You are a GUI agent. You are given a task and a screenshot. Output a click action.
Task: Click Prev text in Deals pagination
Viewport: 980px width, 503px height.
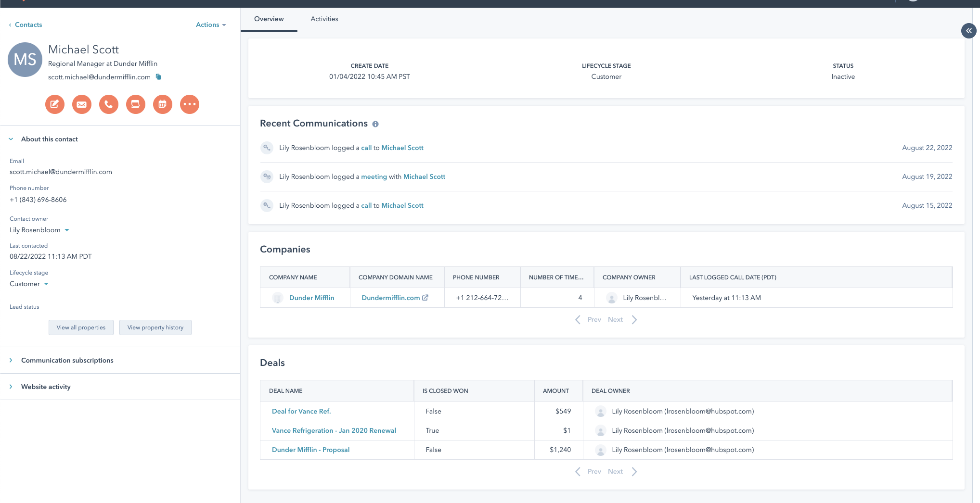click(x=594, y=472)
